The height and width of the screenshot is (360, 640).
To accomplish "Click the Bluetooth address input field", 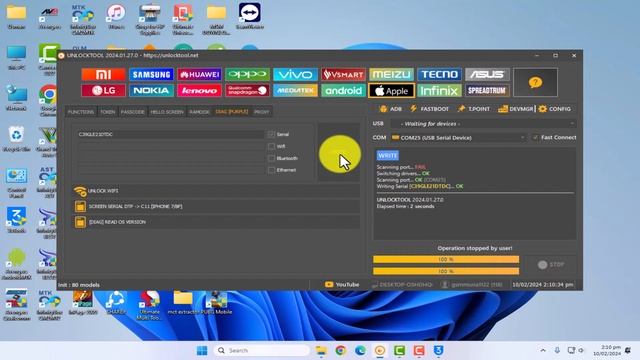I will [x=171, y=158].
